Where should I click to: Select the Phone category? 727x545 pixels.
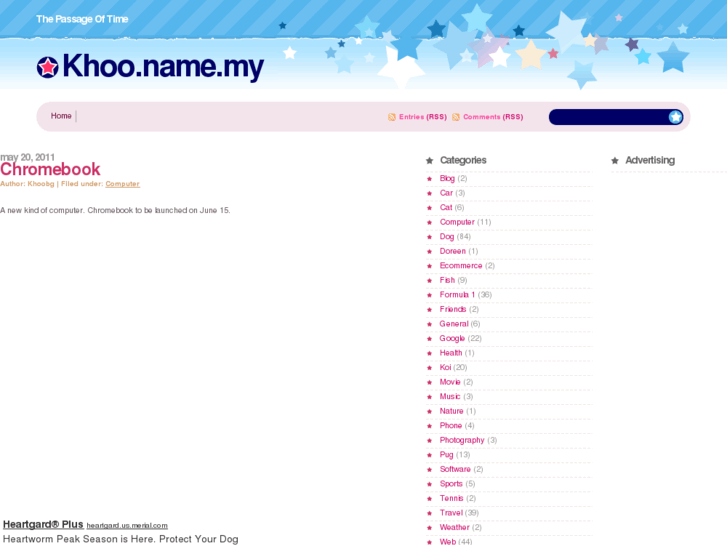point(451,426)
